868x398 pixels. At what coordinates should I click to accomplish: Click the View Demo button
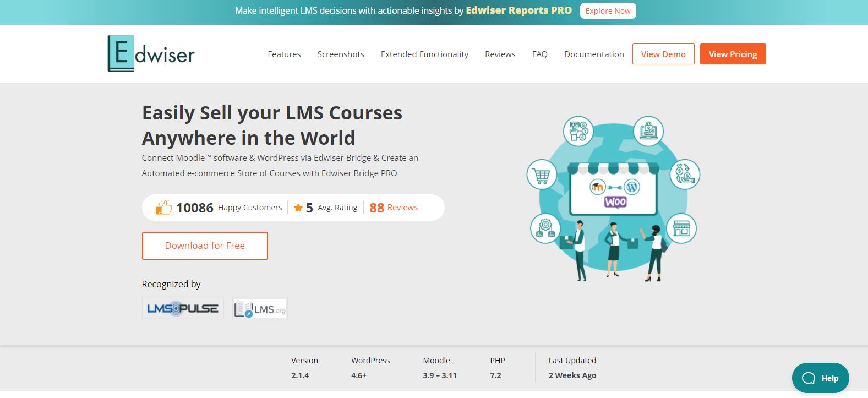coord(663,54)
